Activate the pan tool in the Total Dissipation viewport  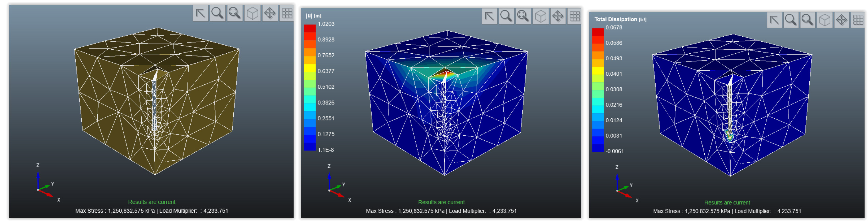click(x=841, y=20)
